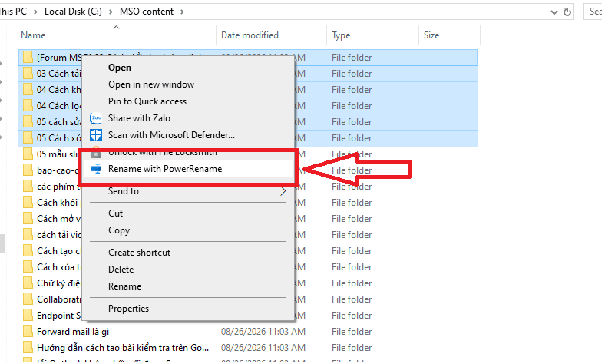605x364 pixels.
Task: Click 'File folder' in the Collaborati row
Action: click(x=352, y=299)
